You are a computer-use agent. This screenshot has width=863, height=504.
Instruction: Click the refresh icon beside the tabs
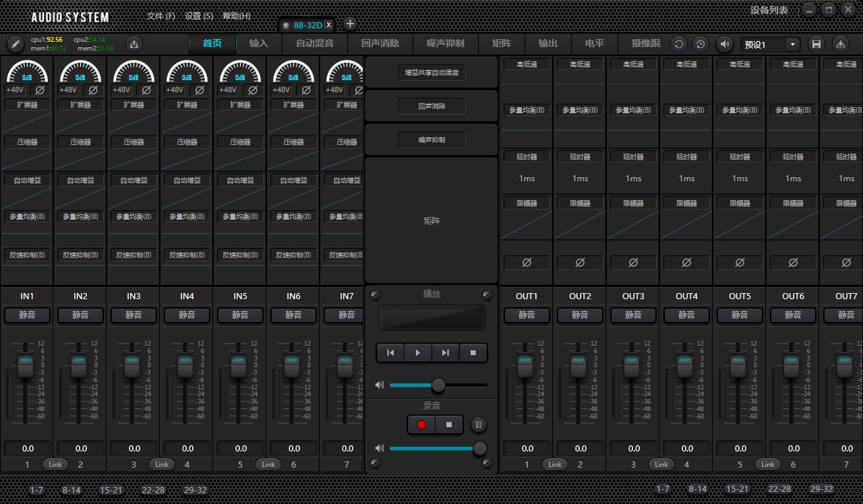pos(679,44)
